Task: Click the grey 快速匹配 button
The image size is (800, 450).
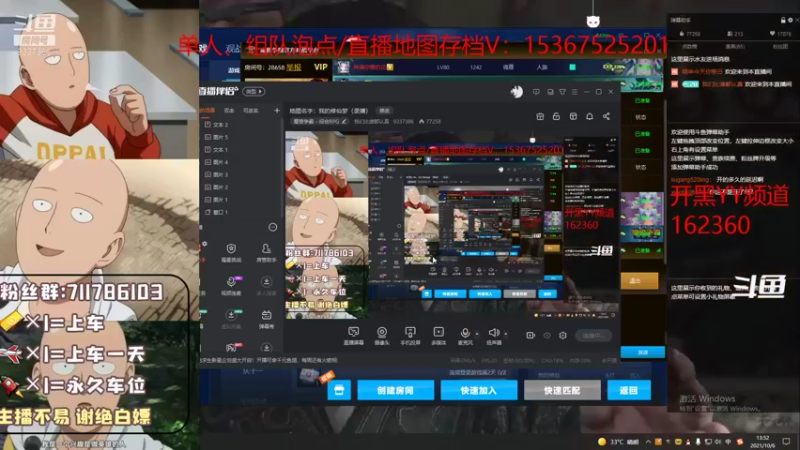Action: pos(562,390)
